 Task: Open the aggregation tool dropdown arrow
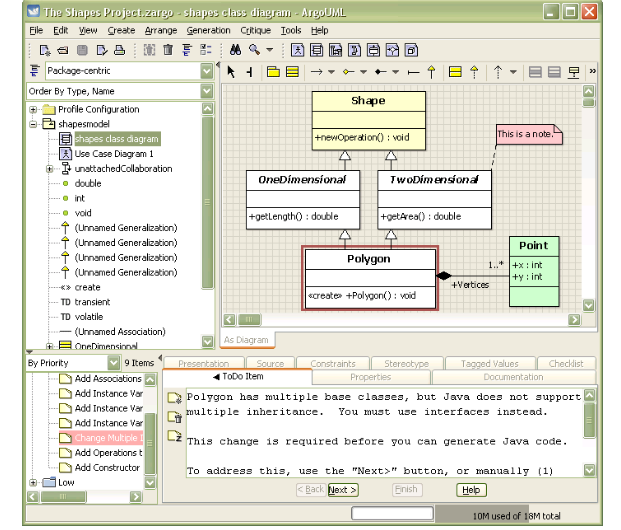click(x=363, y=72)
